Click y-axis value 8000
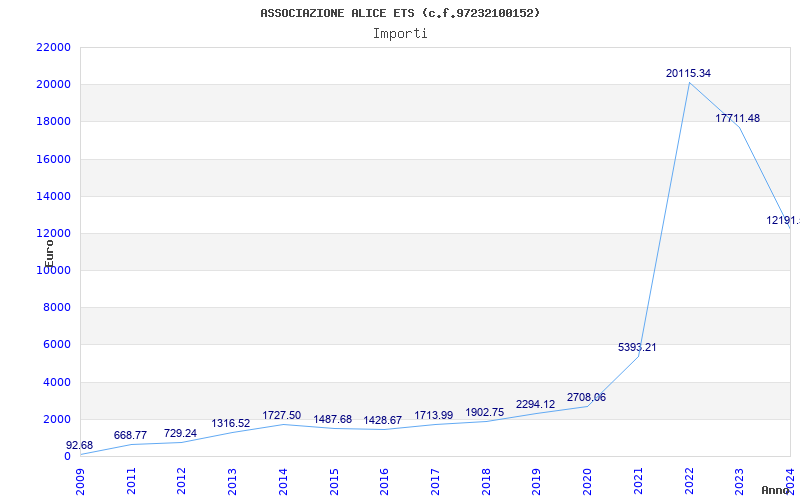 click(56, 308)
